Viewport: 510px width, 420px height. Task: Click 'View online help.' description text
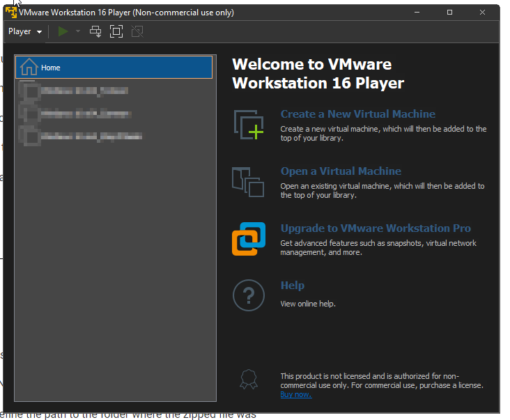pos(308,304)
